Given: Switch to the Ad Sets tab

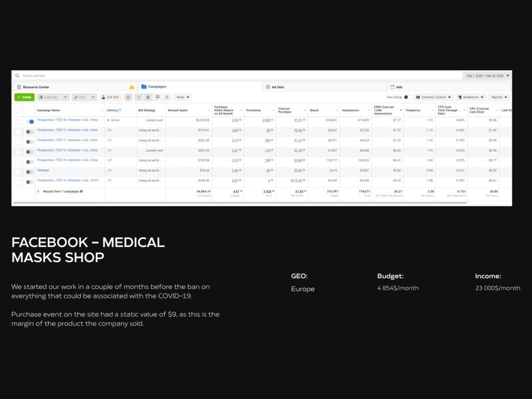Looking at the screenshot, I should [325, 87].
